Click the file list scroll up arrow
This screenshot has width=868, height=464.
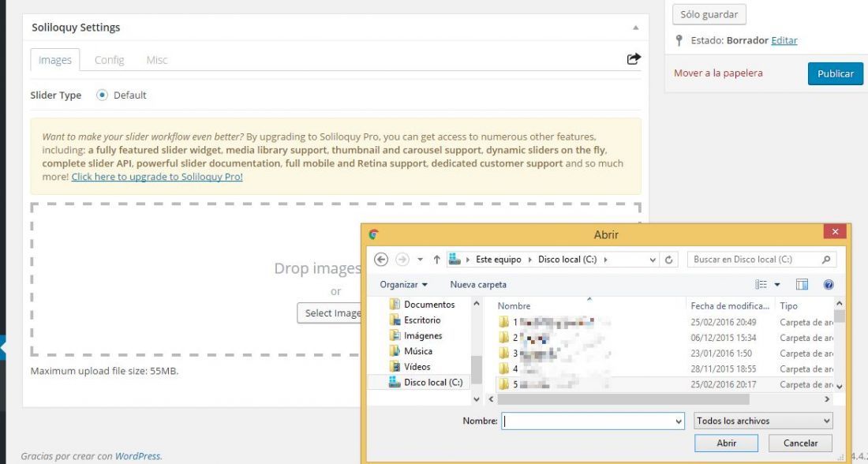[840, 304]
